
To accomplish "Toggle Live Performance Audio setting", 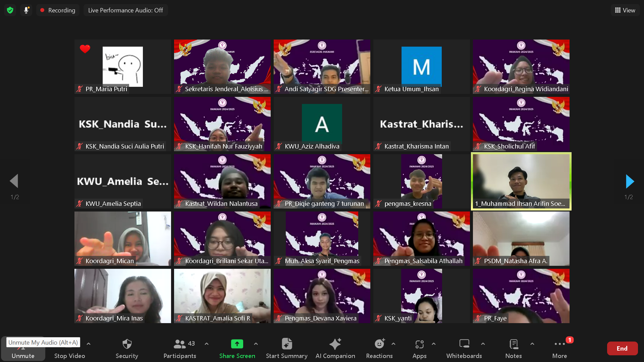I will point(125,10).
